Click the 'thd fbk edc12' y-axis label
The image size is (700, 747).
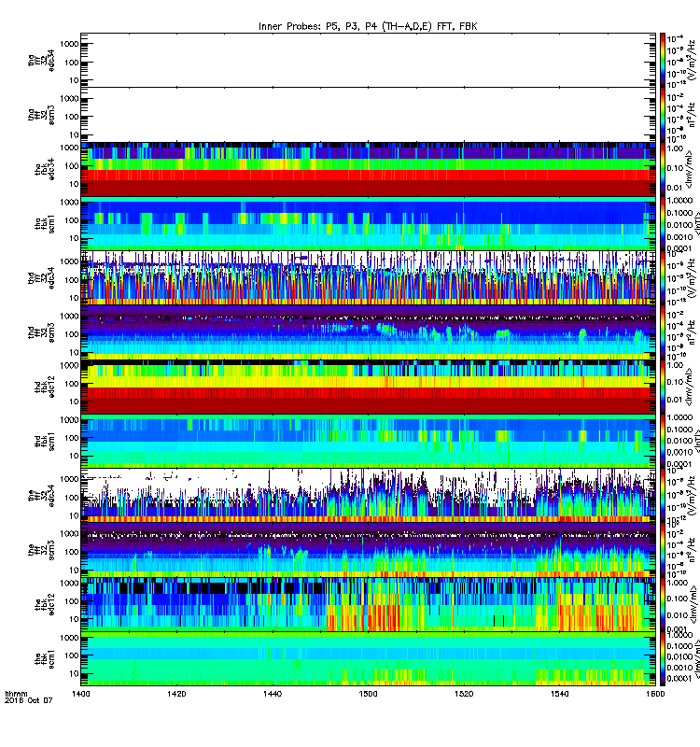(x=45, y=387)
